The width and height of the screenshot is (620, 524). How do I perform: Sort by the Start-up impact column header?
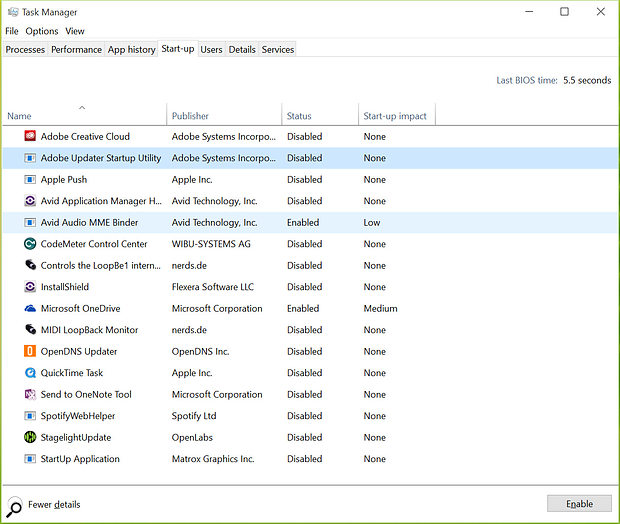tap(397, 114)
